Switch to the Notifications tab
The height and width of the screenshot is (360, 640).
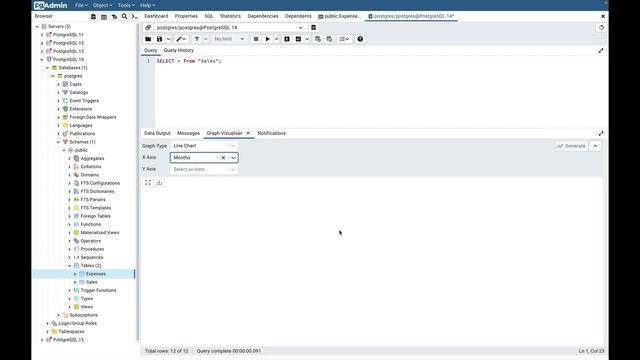[x=271, y=133]
